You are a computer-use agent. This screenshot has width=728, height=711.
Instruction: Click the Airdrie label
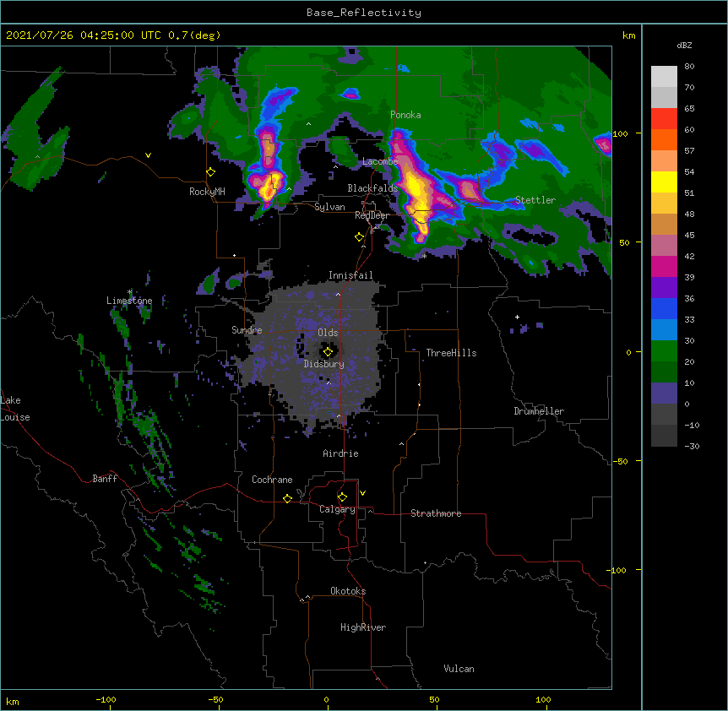tap(340, 453)
